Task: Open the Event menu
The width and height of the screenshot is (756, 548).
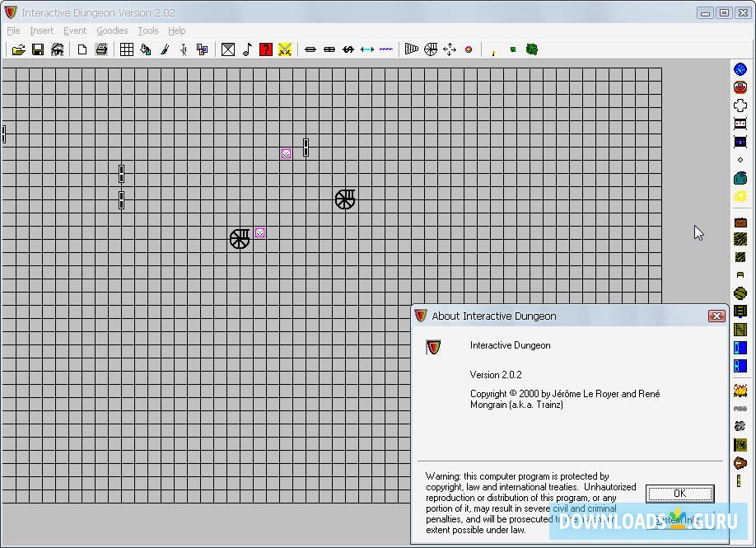Action: [x=75, y=30]
